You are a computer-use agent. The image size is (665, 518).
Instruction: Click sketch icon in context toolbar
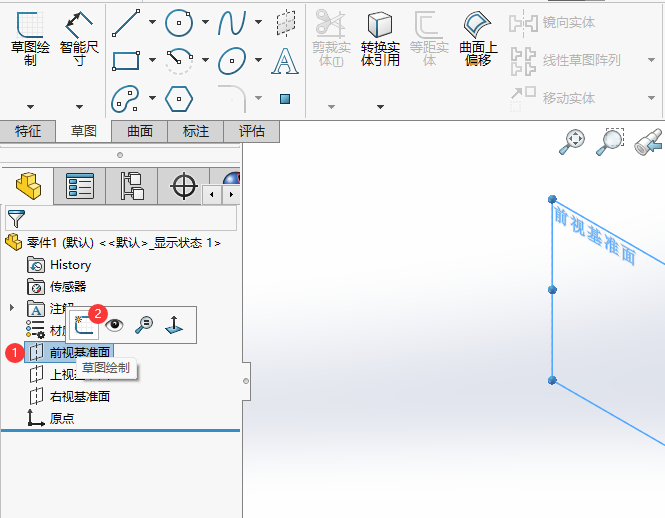(x=84, y=325)
